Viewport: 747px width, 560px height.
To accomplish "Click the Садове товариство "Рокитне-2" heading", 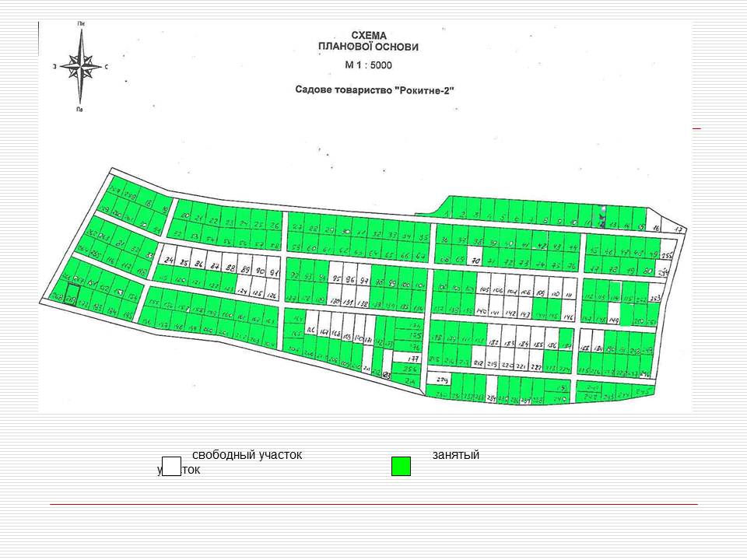I will pos(373,89).
